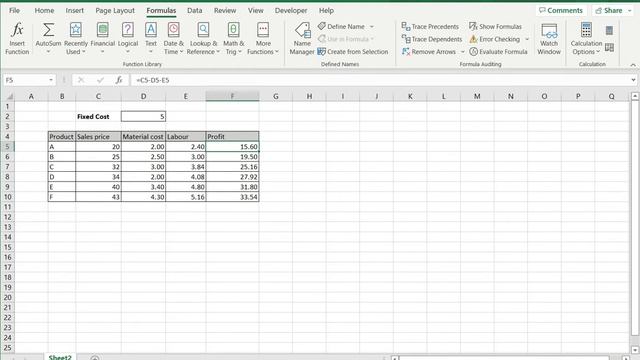Image resolution: width=640 pixels, height=360 pixels.
Task: Open the Share dropdown
Action: coord(630,11)
